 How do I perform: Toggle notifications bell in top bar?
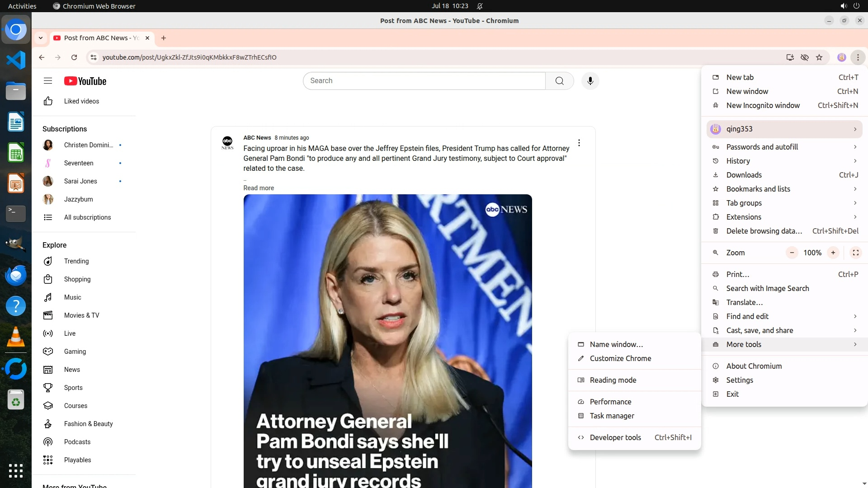point(480,6)
